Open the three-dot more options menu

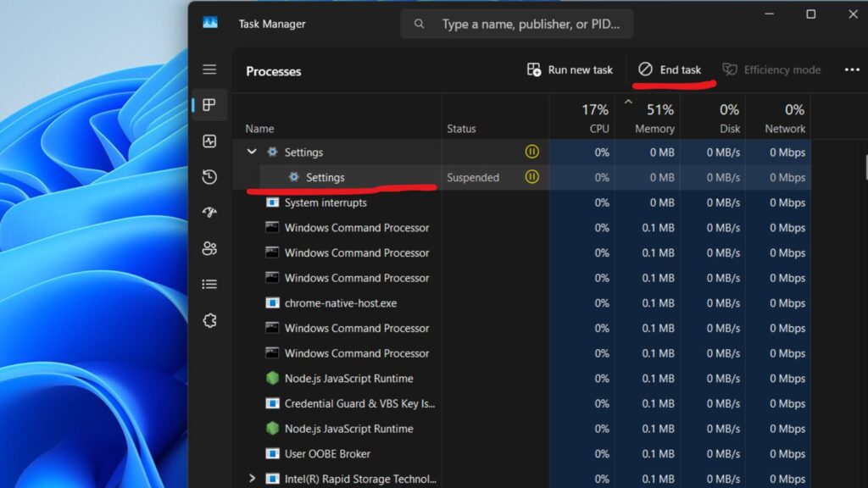click(852, 69)
